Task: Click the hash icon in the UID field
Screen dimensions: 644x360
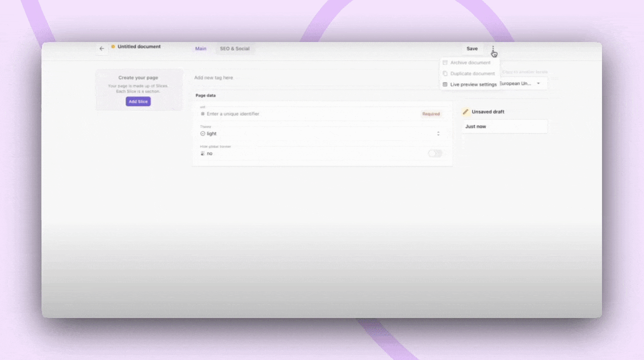Action: 202,113
